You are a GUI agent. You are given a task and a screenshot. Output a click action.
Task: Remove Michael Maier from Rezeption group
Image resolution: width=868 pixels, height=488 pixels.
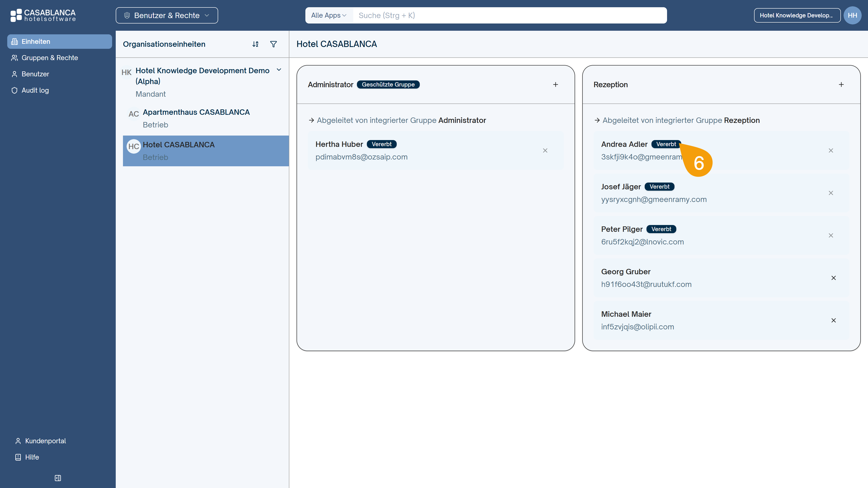click(834, 320)
